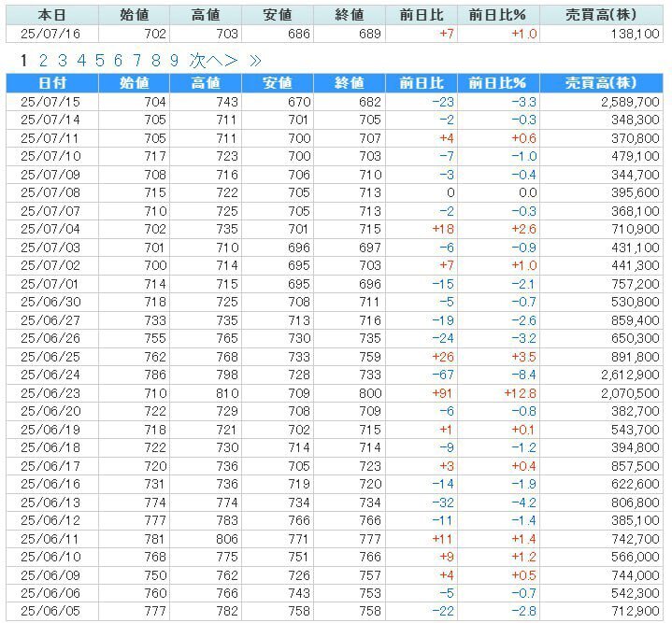Select date cell 25/07/15
This screenshot has height=623, width=672.
coord(50,102)
